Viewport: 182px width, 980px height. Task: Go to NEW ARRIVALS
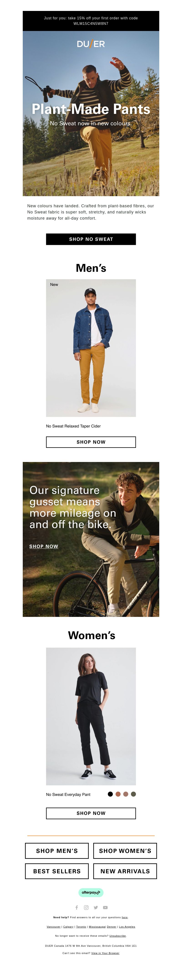point(125,871)
